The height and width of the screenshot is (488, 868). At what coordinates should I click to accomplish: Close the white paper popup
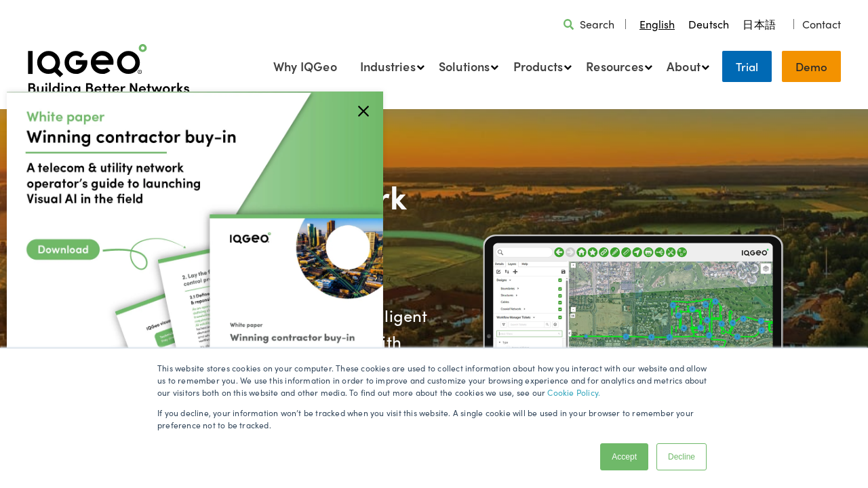tap(363, 111)
